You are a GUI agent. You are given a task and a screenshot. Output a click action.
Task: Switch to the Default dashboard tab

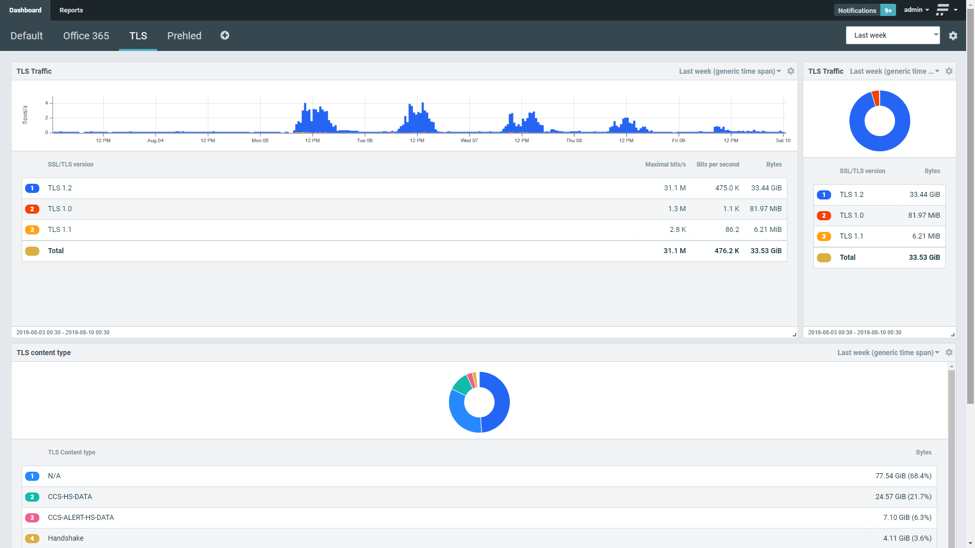[26, 35]
